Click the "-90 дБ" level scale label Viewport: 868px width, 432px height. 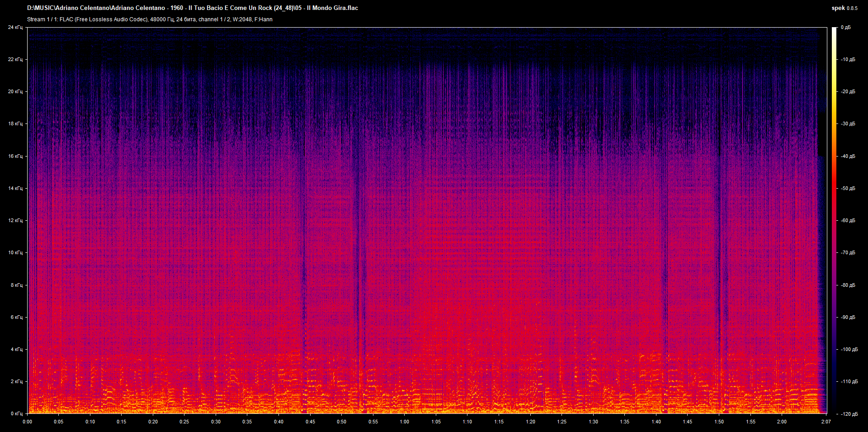pos(848,318)
